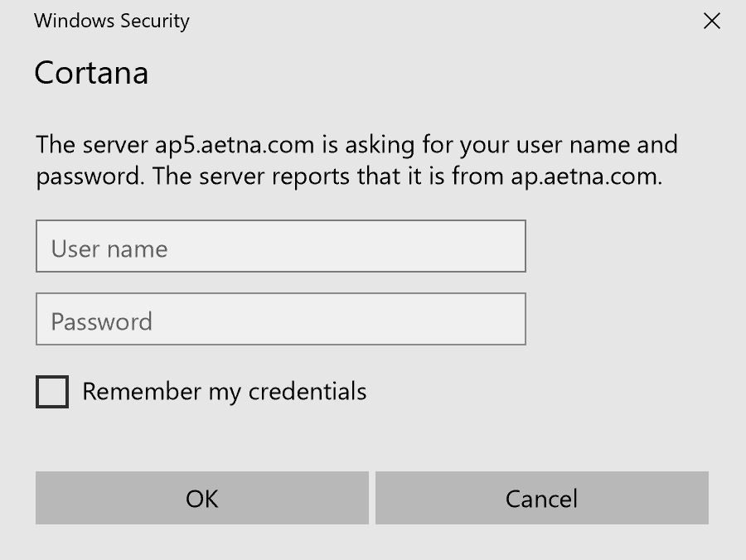Cancel the credential prompt

[x=541, y=499]
